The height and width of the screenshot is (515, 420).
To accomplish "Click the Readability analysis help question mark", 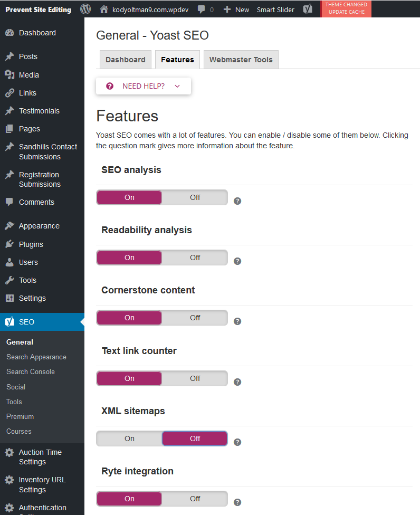I will (x=237, y=261).
